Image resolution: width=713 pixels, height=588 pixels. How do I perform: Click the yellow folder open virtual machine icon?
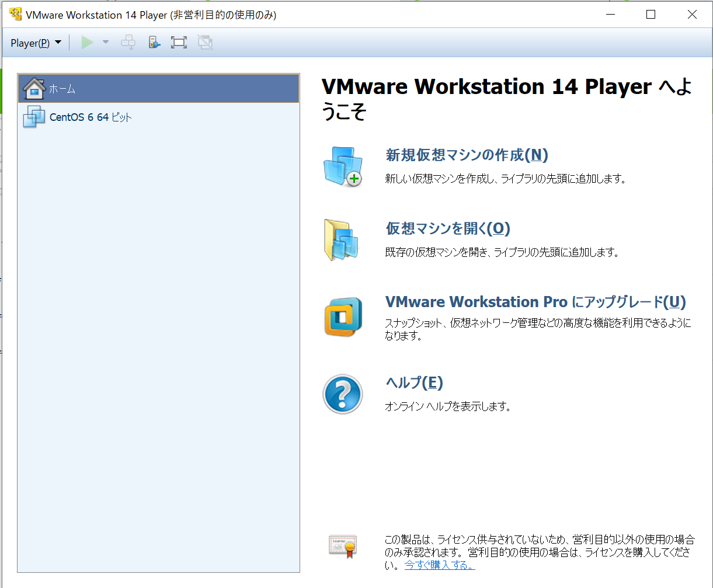342,239
